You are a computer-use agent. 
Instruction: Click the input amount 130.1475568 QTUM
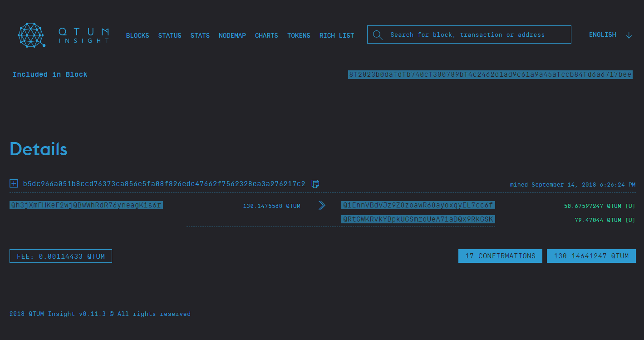pyautogui.click(x=272, y=206)
